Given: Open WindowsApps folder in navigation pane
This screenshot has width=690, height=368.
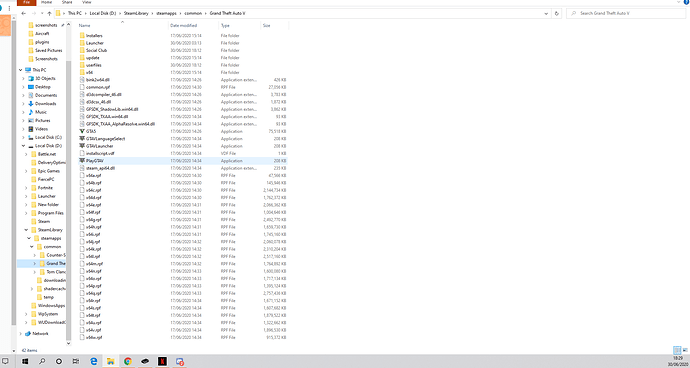Looking at the screenshot, I should point(51,305).
